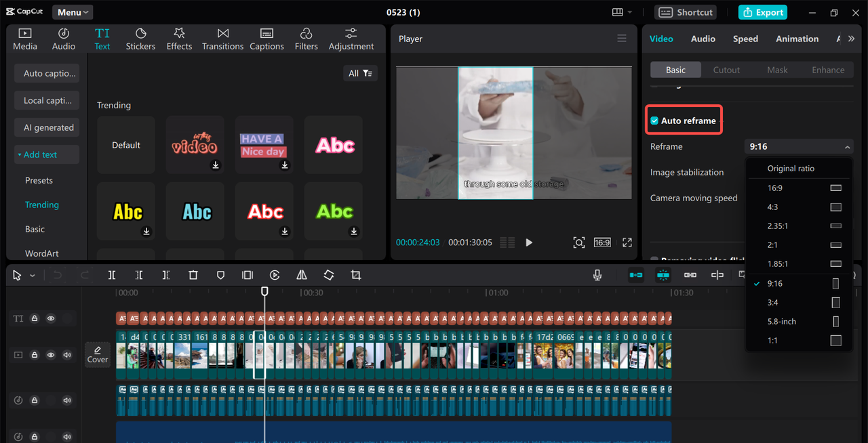
Task: Click the marker shield icon in timeline toolbar
Action: pyautogui.click(x=220, y=275)
